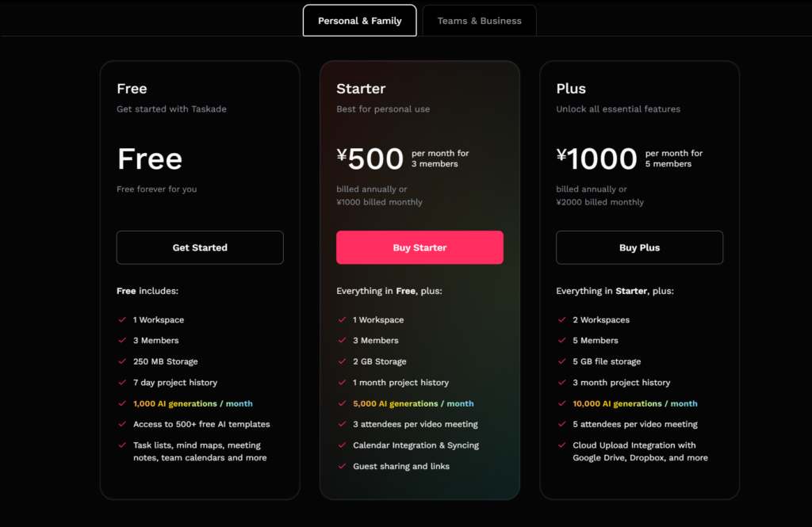Click the Buy Starter button
The image size is (812, 527).
click(x=419, y=247)
